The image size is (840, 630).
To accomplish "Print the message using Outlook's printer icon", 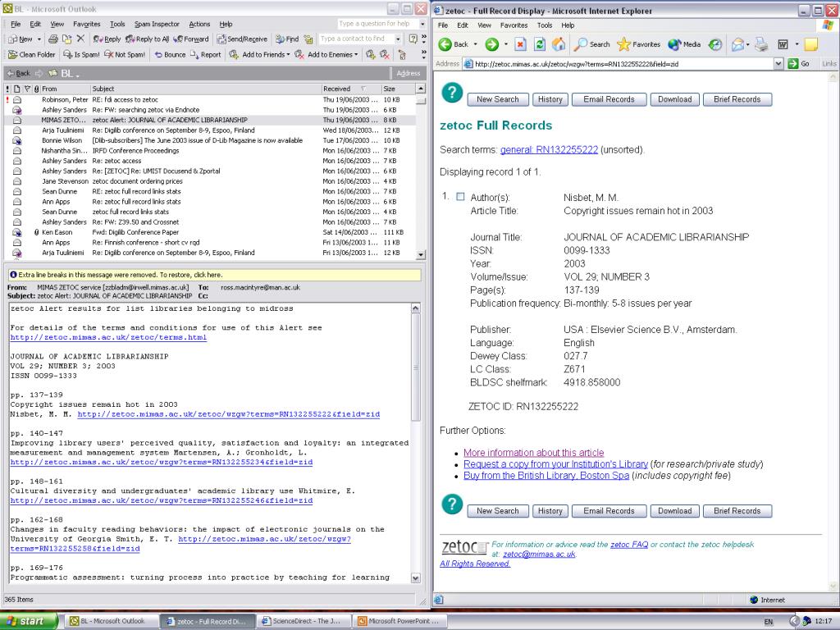I will click(x=53, y=39).
